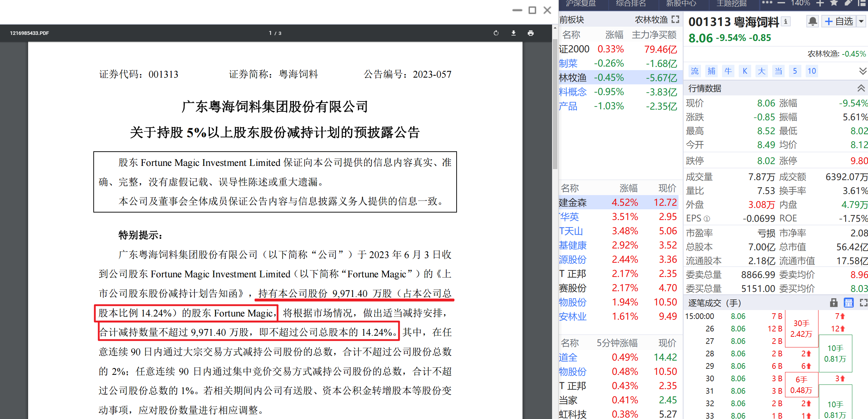Image resolution: width=868 pixels, height=419 pixels.
Task: Expand 逐笔成交 panel to fullscreen
Action: (863, 303)
